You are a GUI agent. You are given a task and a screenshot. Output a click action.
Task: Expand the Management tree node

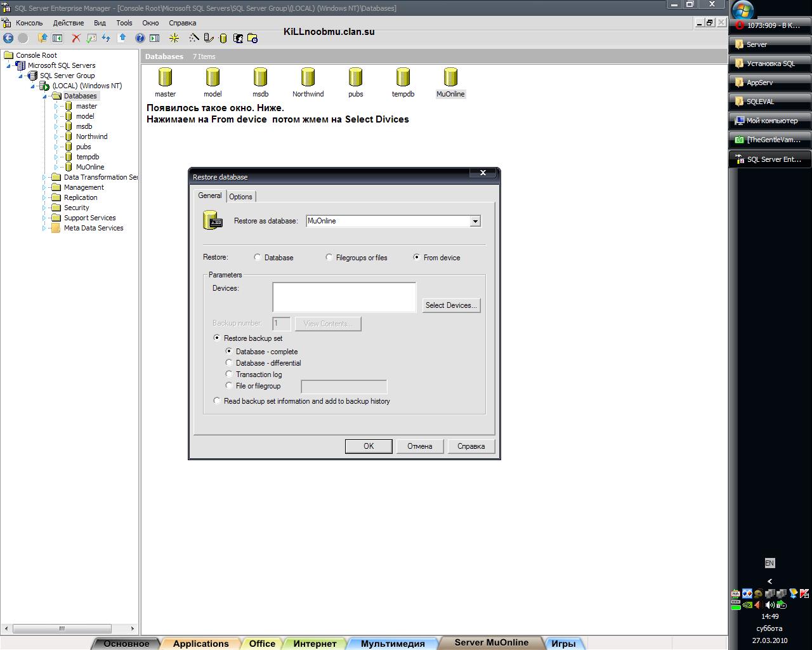(x=44, y=187)
